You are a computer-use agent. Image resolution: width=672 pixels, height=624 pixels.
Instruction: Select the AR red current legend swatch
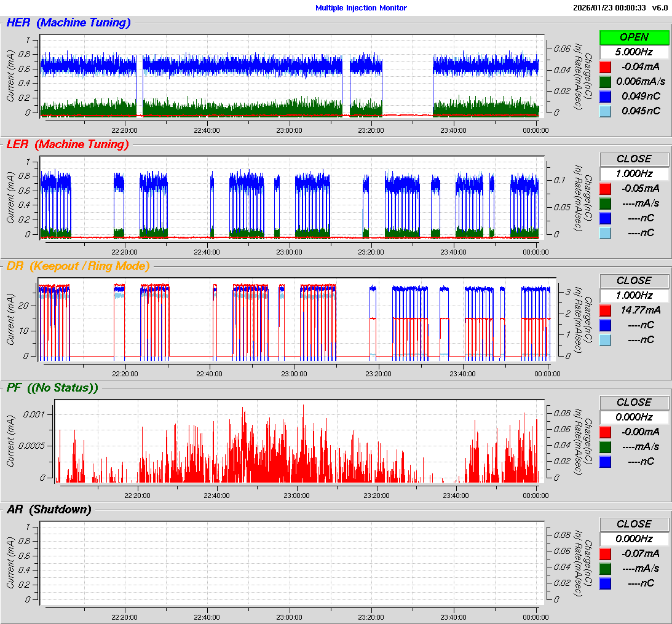[x=606, y=553]
